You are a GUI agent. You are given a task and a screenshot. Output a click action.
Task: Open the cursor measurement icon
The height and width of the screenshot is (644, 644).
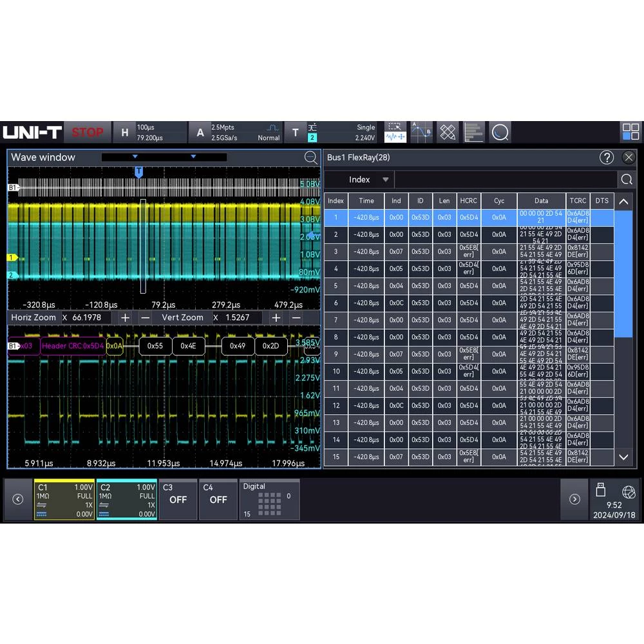pyautogui.click(x=421, y=132)
